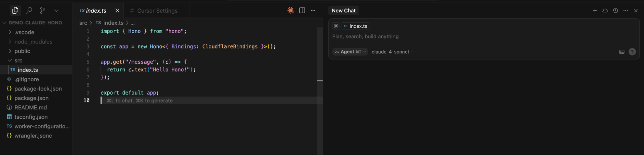Collapse the src folder
The image size is (644, 155).
click(x=18, y=60)
